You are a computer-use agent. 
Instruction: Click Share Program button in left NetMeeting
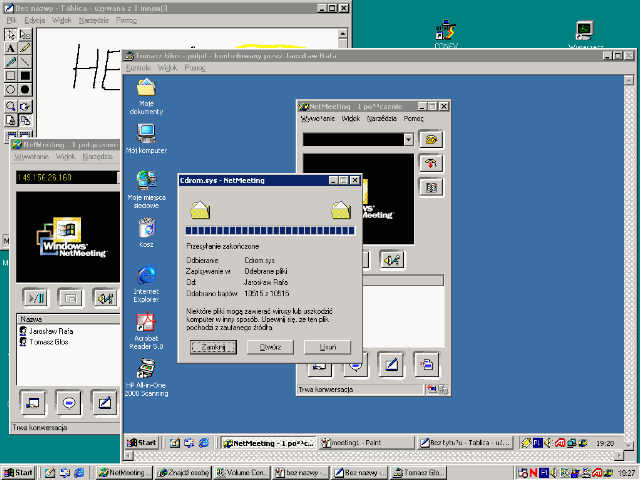33,403
